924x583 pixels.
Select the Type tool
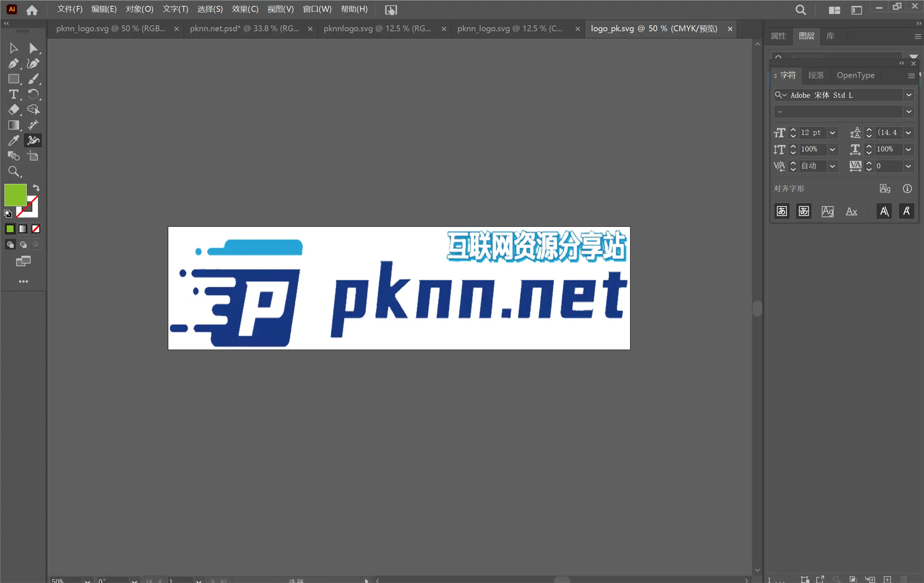14,94
